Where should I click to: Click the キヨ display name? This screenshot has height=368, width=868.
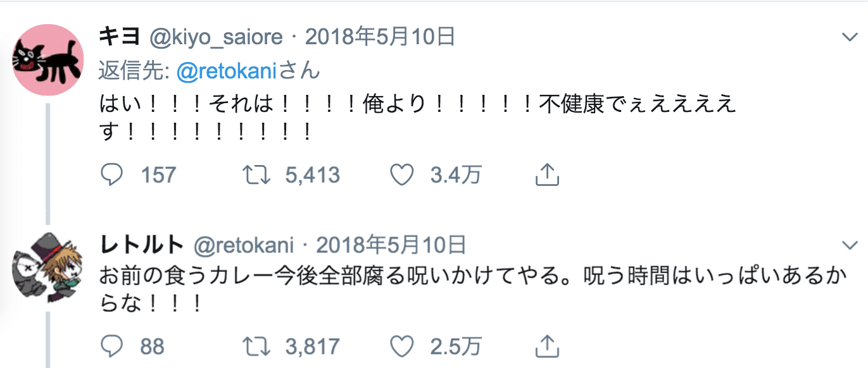click(x=119, y=37)
